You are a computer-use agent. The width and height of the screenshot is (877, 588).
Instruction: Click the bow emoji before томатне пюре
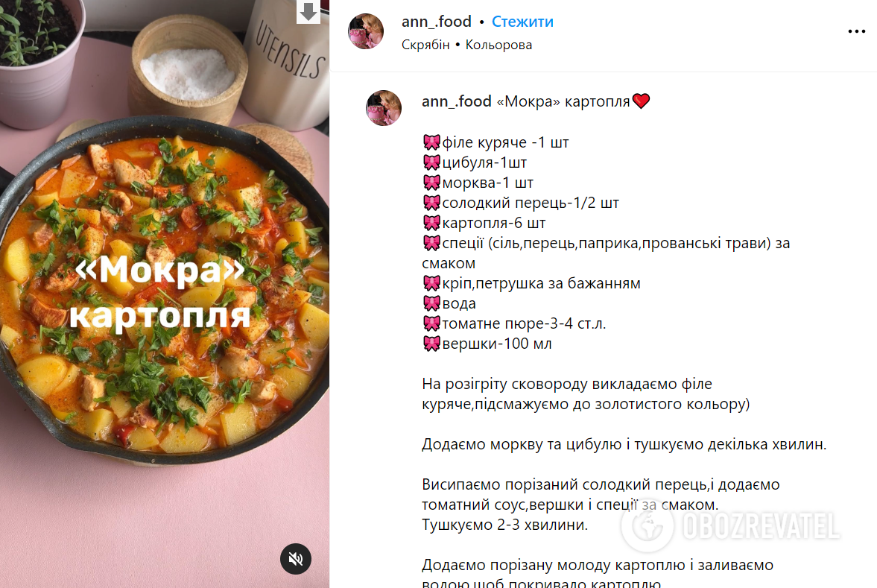(431, 323)
